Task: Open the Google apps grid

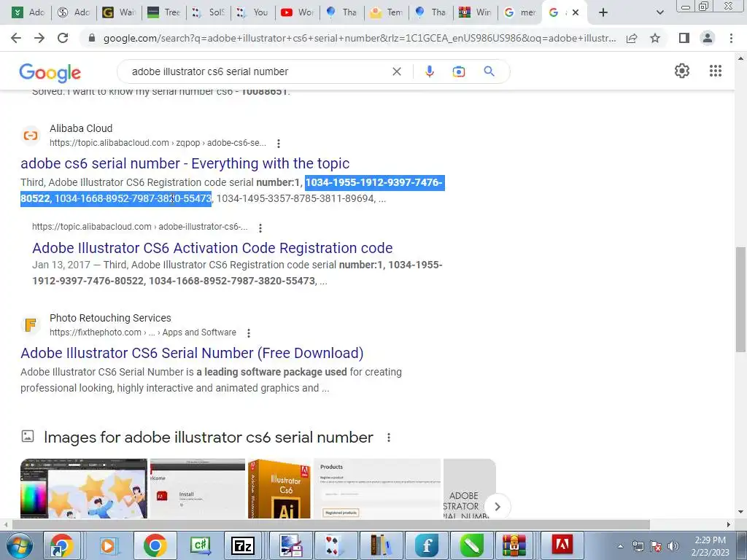Action: tap(715, 71)
